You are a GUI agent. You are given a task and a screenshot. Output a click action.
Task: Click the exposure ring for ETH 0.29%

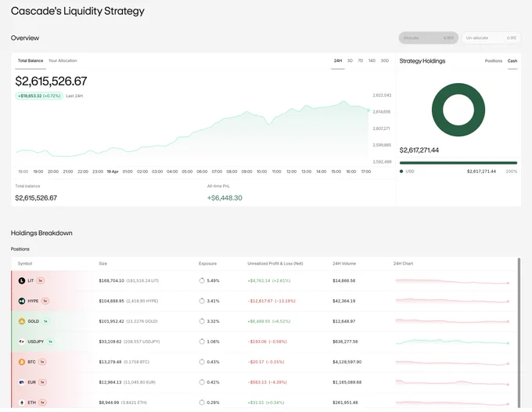(x=202, y=403)
